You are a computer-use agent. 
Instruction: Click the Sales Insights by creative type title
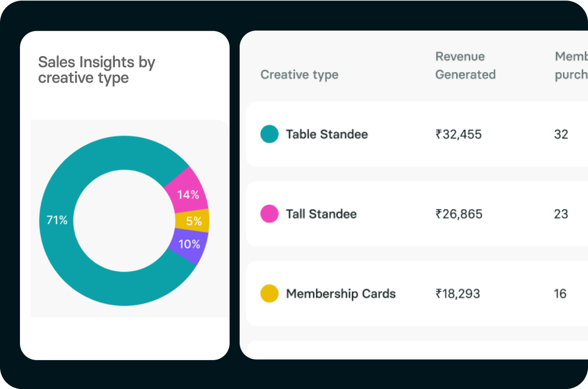tap(97, 70)
